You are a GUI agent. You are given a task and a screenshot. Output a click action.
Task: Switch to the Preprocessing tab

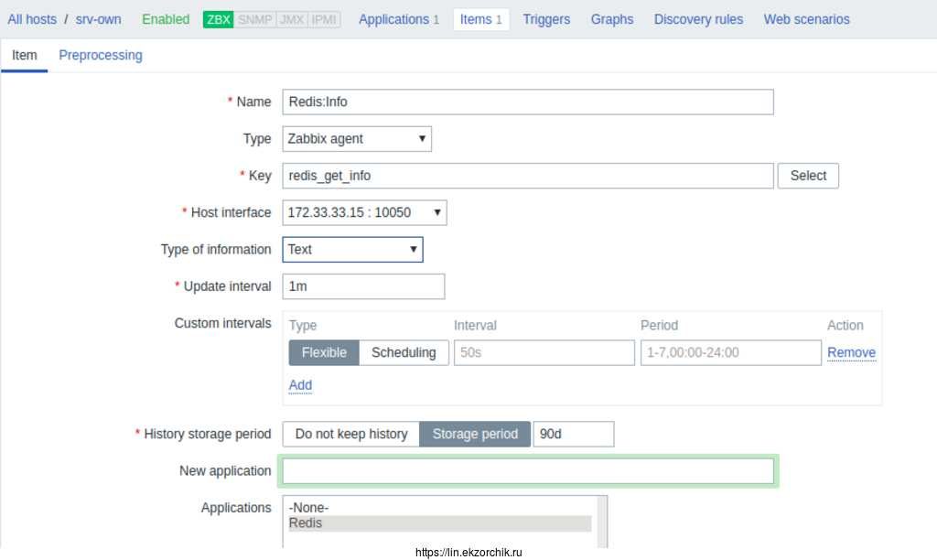[x=101, y=55]
